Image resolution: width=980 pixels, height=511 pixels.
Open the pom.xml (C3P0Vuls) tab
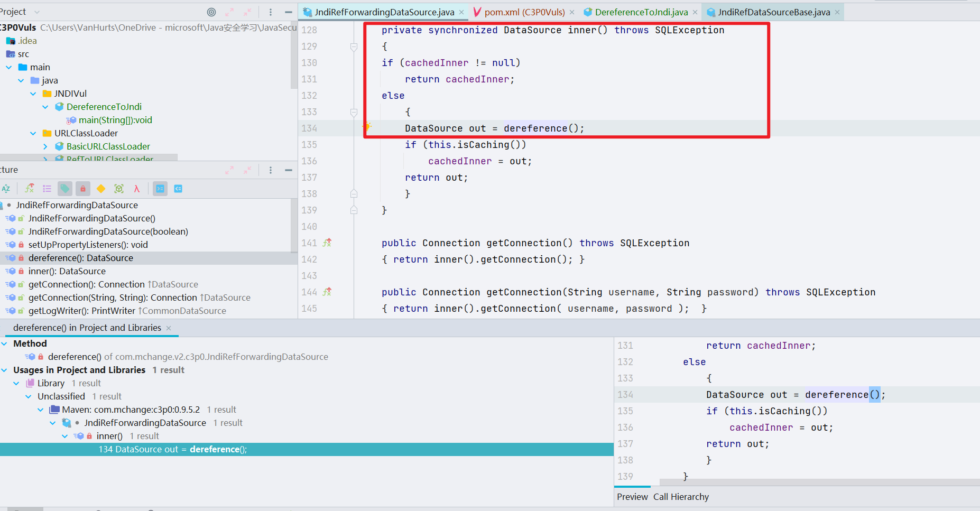pos(524,12)
